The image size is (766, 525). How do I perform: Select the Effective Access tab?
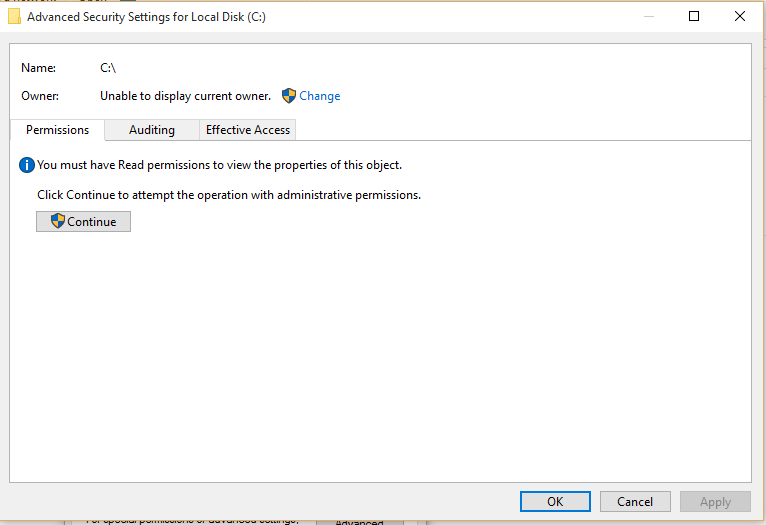(248, 130)
